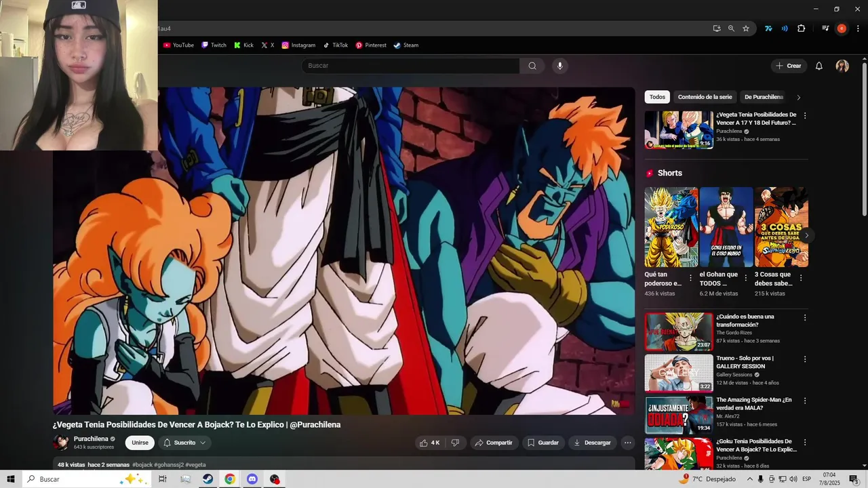868x488 pixels.
Task: Open the Suscrito notification dropdown
Action: (184, 443)
